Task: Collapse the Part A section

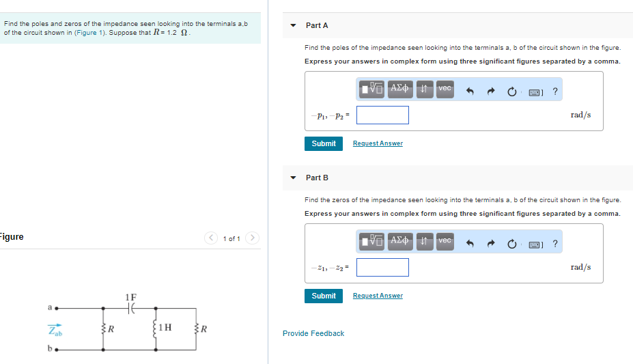Action: point(293,25)
